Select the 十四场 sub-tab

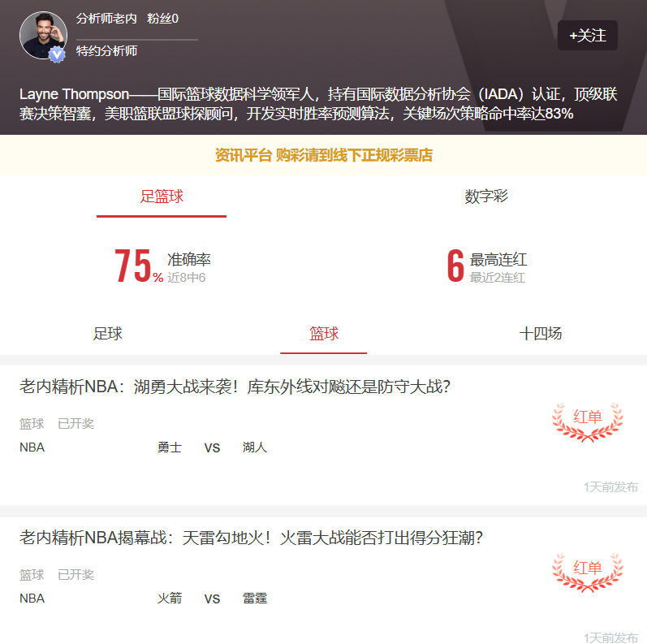click(540, 334)
